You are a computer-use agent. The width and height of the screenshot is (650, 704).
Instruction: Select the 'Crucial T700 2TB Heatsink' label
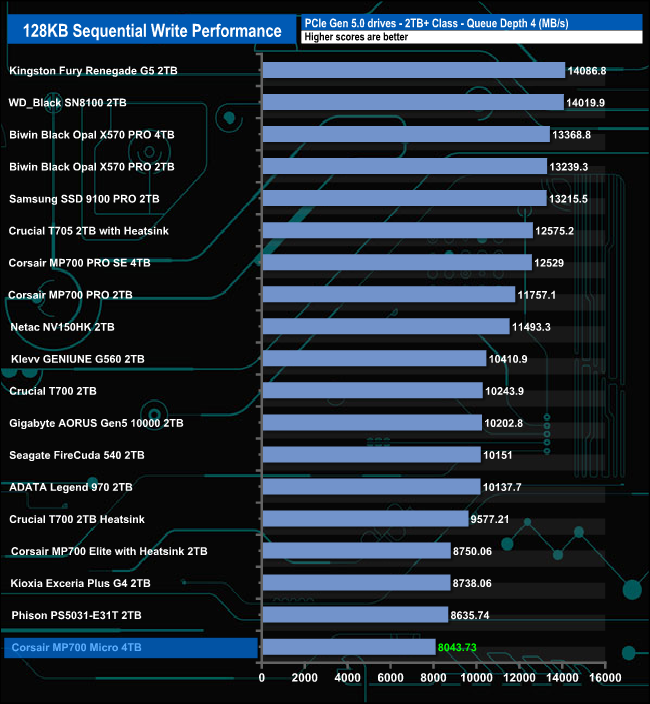click(x=77, y=519)
